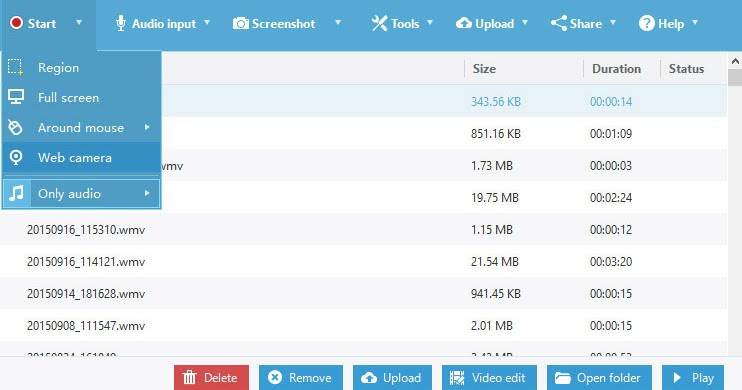
Task: Click the camera Screenshot icon
Action: click(x=240, y=23)
